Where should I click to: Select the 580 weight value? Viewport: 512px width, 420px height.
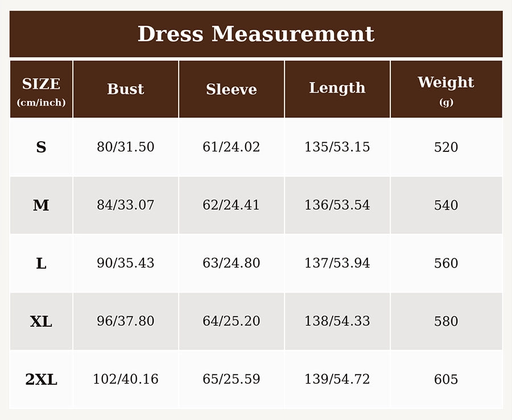[x=447, y=322]
